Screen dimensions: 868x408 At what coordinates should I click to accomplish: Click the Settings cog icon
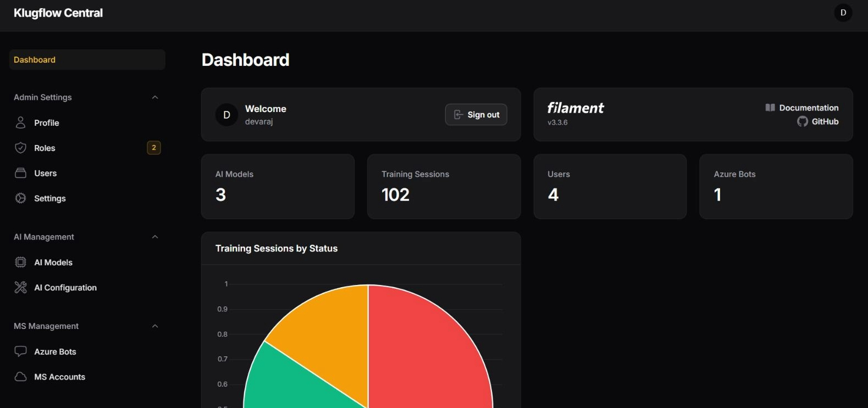pos(20,198)
